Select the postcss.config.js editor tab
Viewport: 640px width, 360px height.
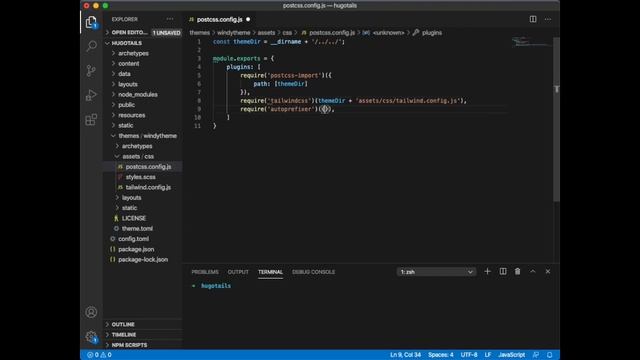(219, 19)
